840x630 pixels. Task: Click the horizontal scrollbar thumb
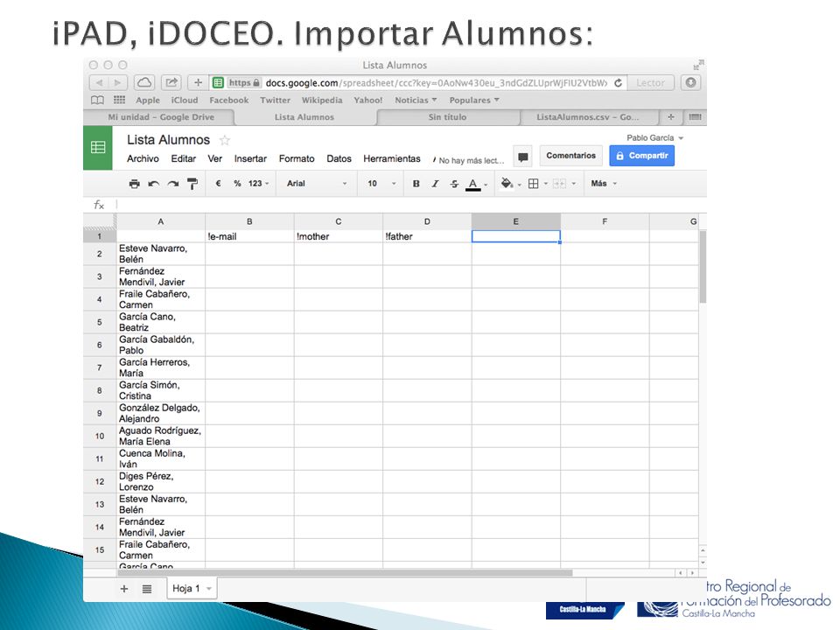pyautogui.click(x=345, y=572)
